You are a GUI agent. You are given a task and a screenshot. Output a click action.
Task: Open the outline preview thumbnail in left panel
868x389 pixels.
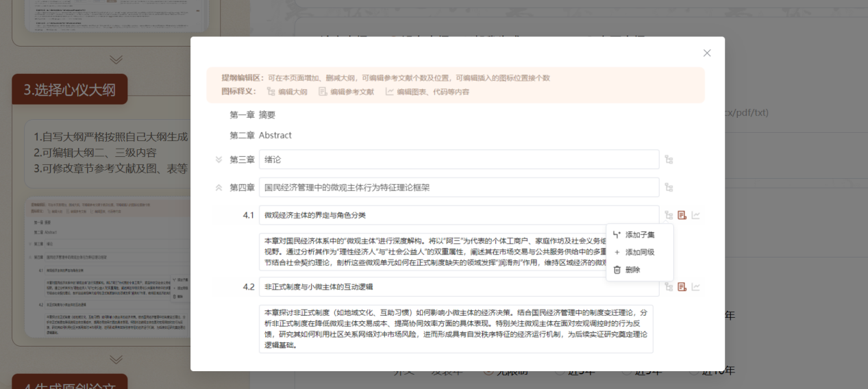click(x=109, y=267)
